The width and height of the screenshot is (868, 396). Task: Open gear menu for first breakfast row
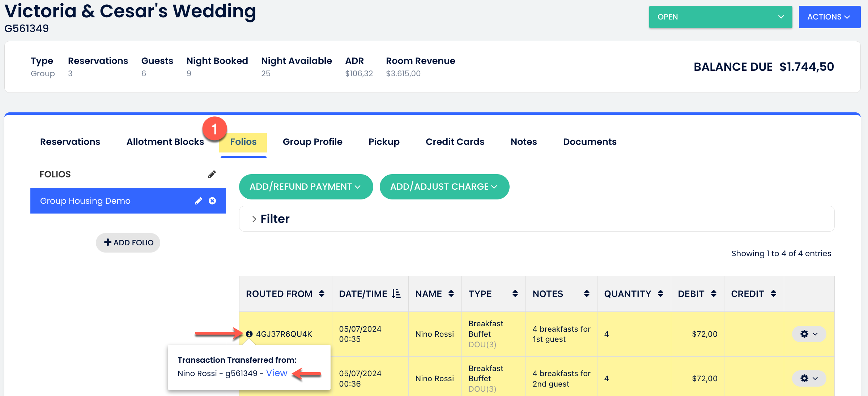pyautogui.click(x=809, y=334)
